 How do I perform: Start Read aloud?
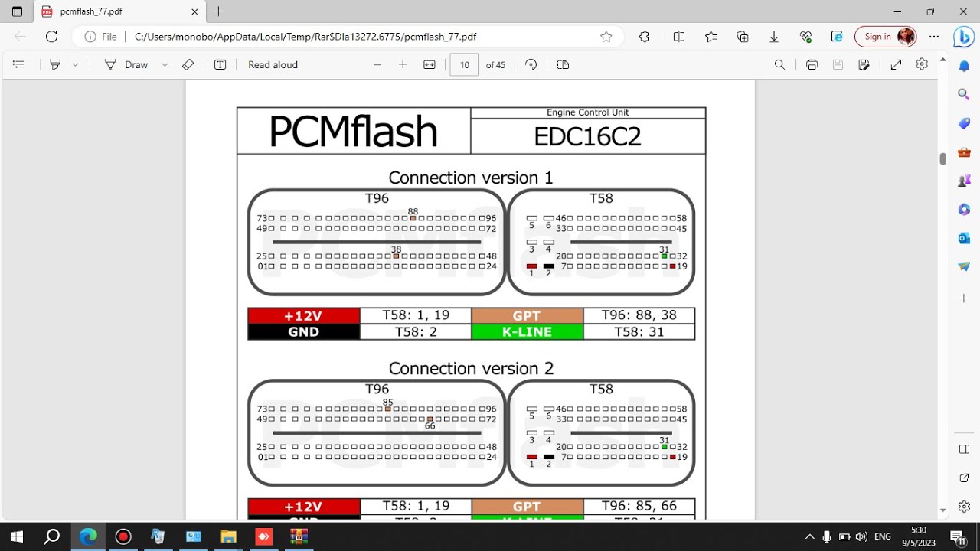pos(273,65)
